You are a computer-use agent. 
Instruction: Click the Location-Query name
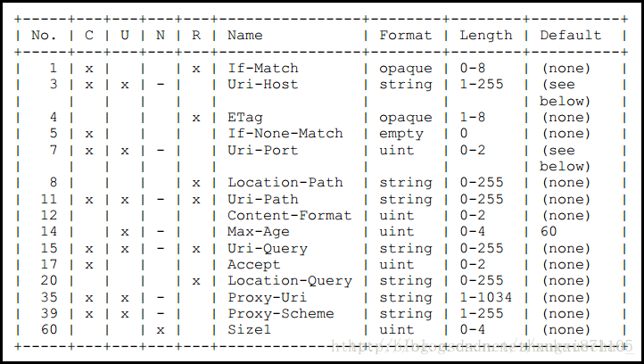pyautogui.click(x=290, y=281)
